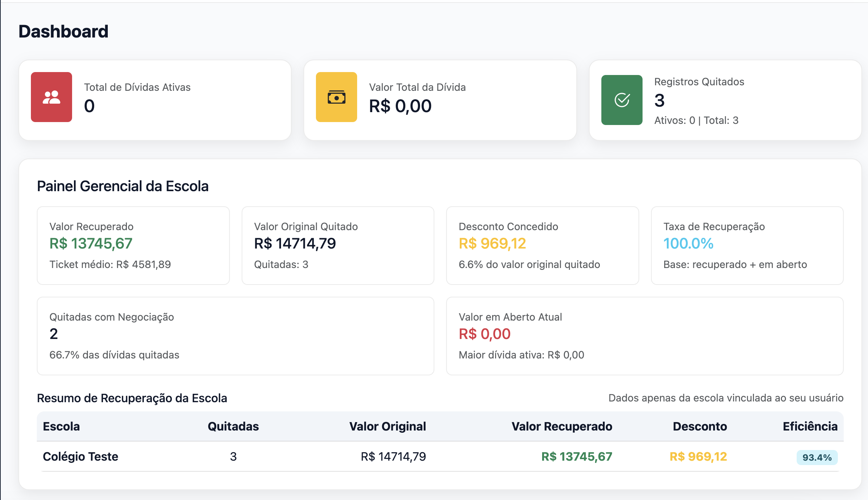Image resolution: width=868 pixels, height=500 pixels.
Task: Click the green R$ 13745,67 card value
Action: [x=91, y=243]
